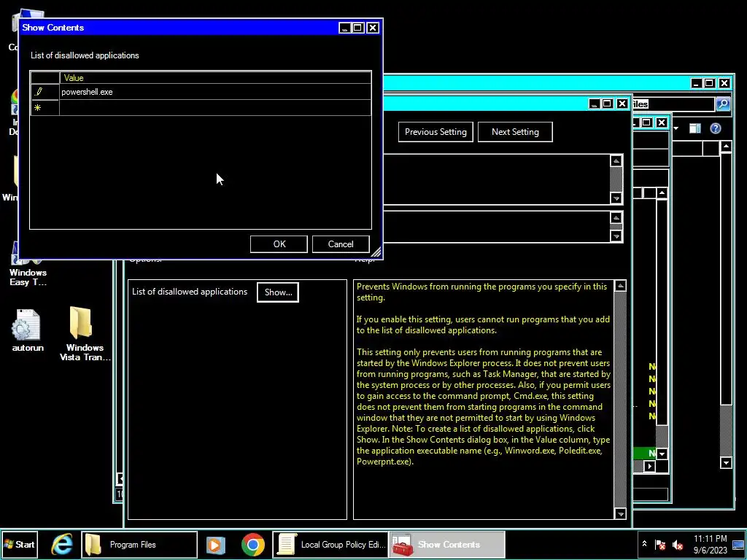This screenshot has width=747, height=560.
Task: Select the Value column header
Action: tap(215, 77)
